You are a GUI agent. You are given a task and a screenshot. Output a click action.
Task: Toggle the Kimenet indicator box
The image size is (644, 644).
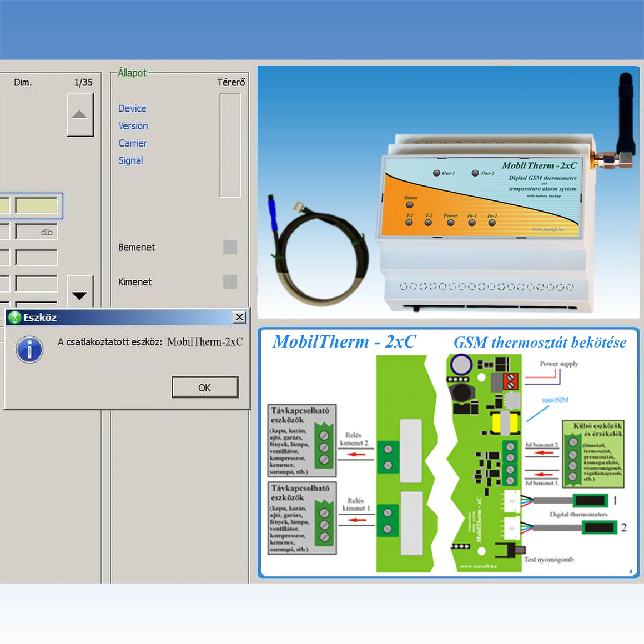click(x=230, y=282)
